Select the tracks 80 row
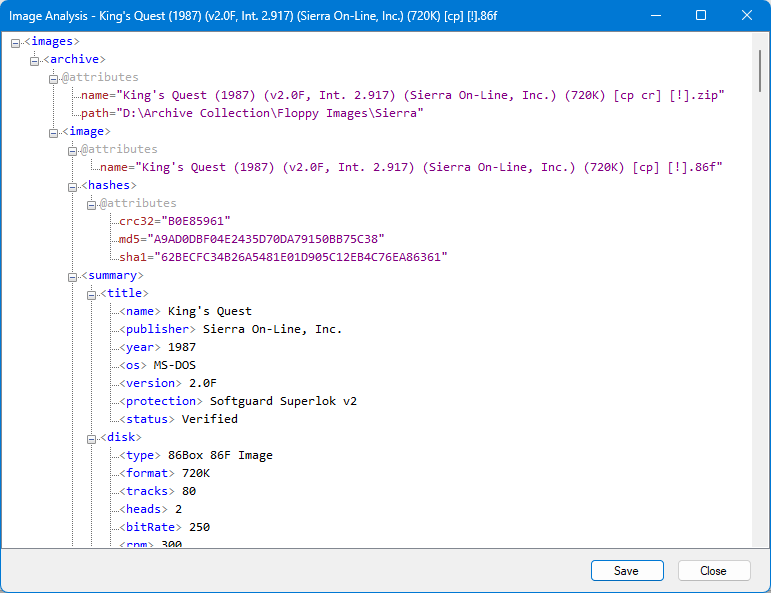 pyautogui.click(x=157, y=491)
